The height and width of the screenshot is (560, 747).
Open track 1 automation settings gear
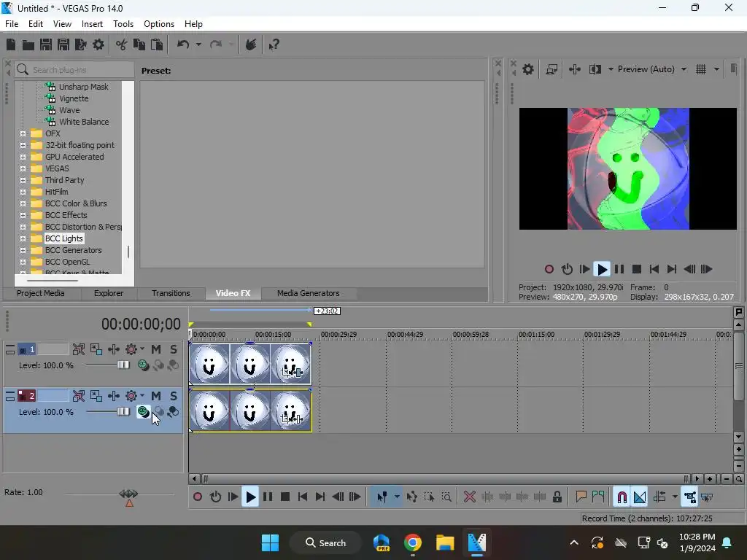[x=131, y=349]
